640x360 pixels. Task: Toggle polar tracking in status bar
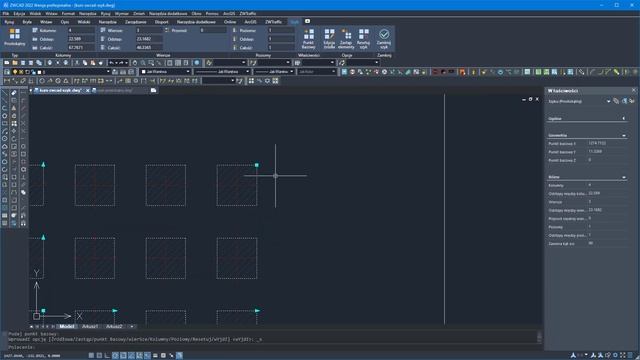pyautogui.click(x=115, y=356)
